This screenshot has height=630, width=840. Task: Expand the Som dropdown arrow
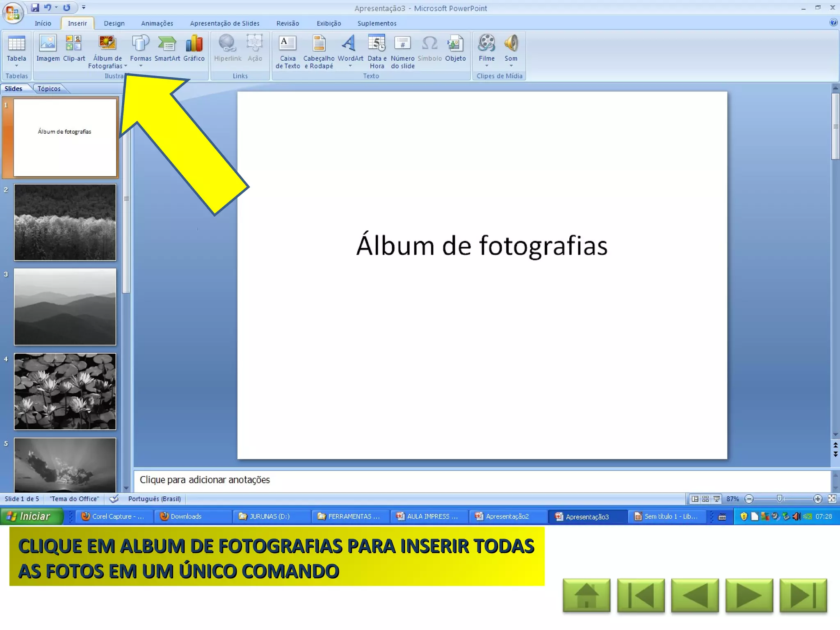511,66
